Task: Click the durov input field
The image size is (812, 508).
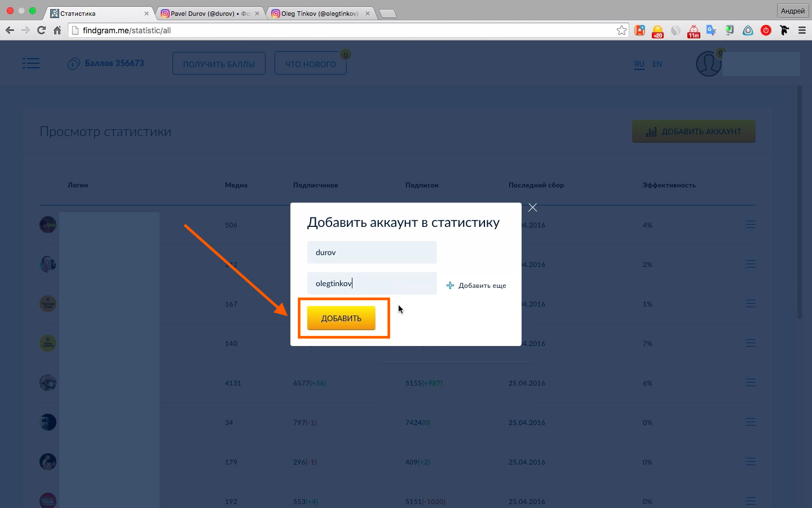Action: [372, 252]
